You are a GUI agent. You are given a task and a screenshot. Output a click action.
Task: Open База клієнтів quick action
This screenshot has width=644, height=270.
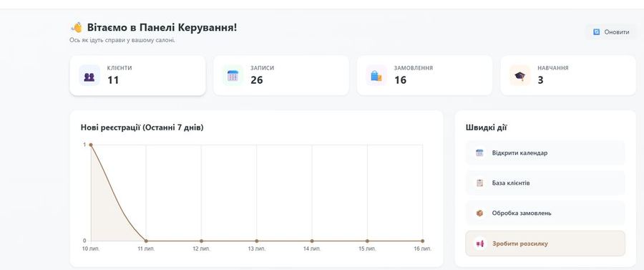click(x=545, y=183)
